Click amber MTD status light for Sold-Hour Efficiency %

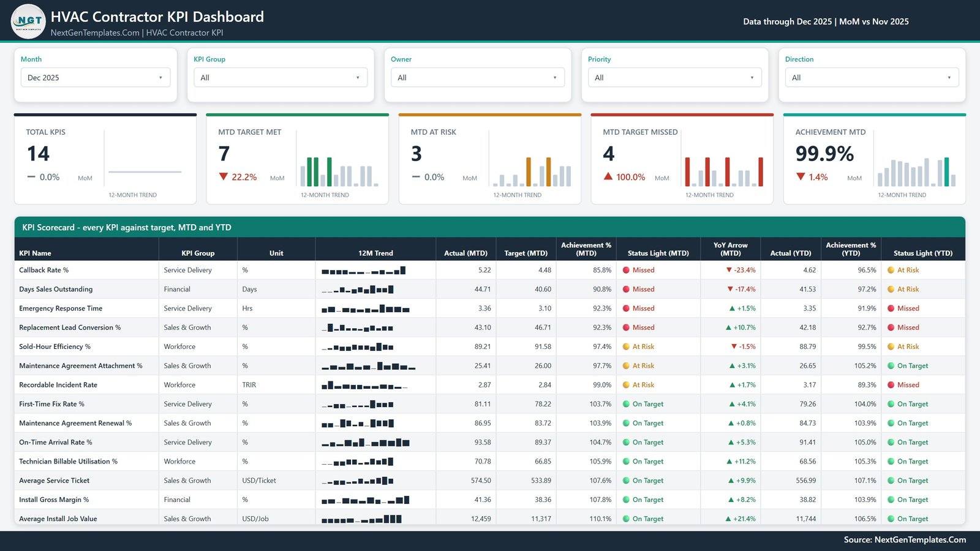pos(627,347)
